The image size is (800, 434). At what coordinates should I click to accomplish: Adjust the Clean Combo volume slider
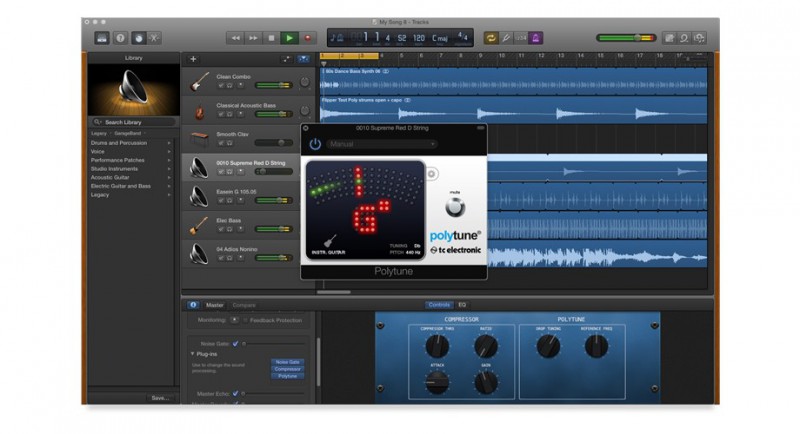point(274,86)
